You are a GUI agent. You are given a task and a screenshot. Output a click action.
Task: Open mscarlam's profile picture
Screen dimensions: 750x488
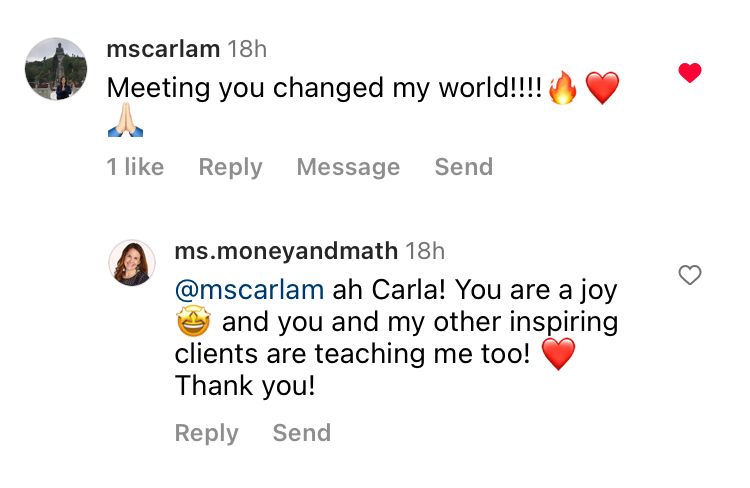coord(56,69)
